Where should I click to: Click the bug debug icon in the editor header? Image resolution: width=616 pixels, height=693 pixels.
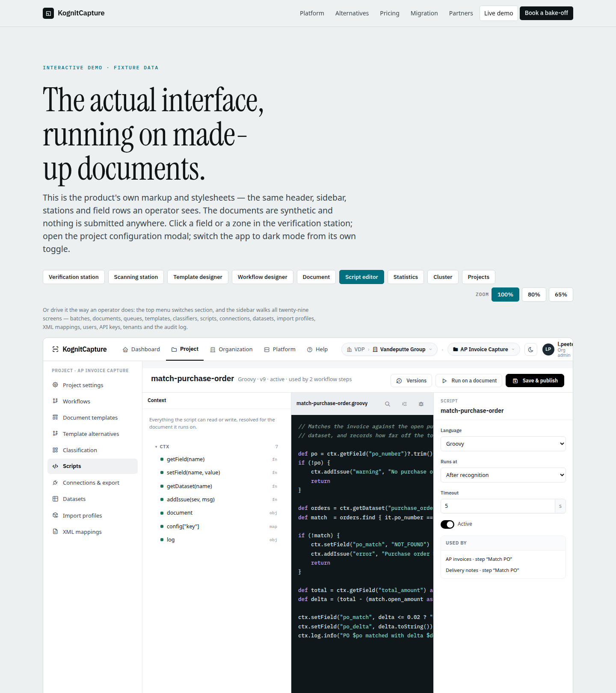coord(421,404)
